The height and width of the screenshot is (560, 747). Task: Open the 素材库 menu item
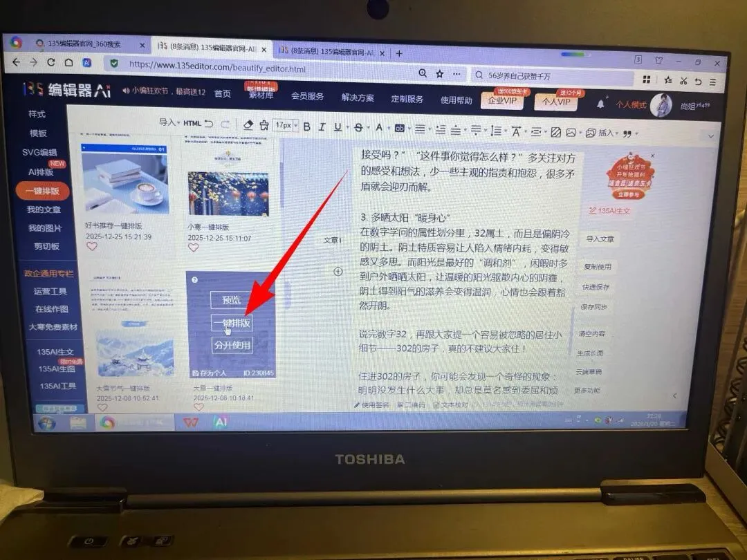pos(261,95)
